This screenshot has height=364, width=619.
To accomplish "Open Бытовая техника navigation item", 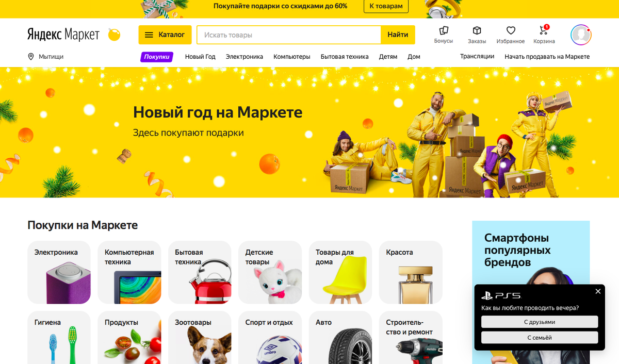I will coord(345,57).
